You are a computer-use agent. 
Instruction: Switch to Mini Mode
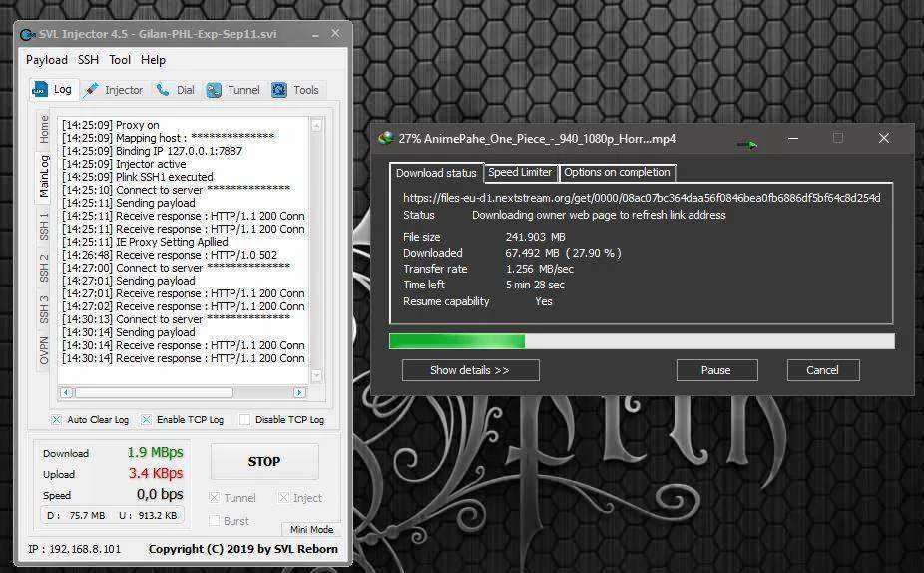click(x=311, y=529)
